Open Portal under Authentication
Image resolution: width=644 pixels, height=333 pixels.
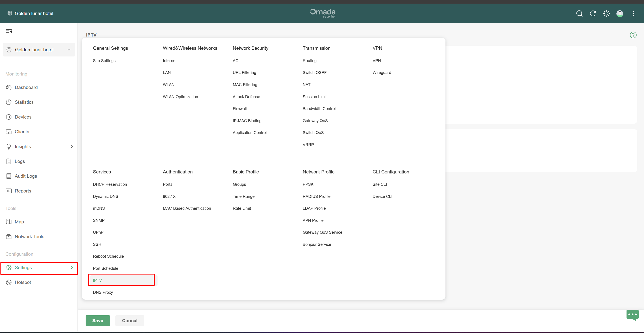tap(168, 184)
